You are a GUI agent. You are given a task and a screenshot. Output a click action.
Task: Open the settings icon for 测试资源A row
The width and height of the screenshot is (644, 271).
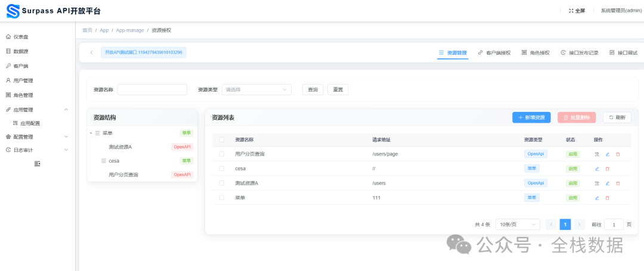coord(597,183)
